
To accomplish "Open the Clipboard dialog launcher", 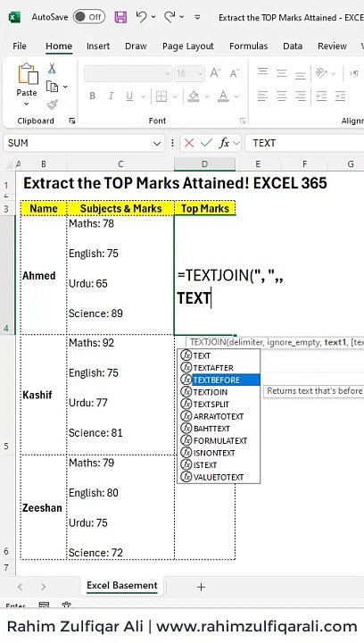I will (x=71, y=121).
